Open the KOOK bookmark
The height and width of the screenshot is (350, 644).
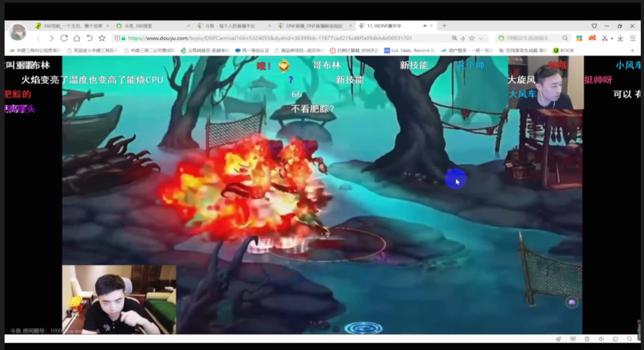click(x=564, y=50)
